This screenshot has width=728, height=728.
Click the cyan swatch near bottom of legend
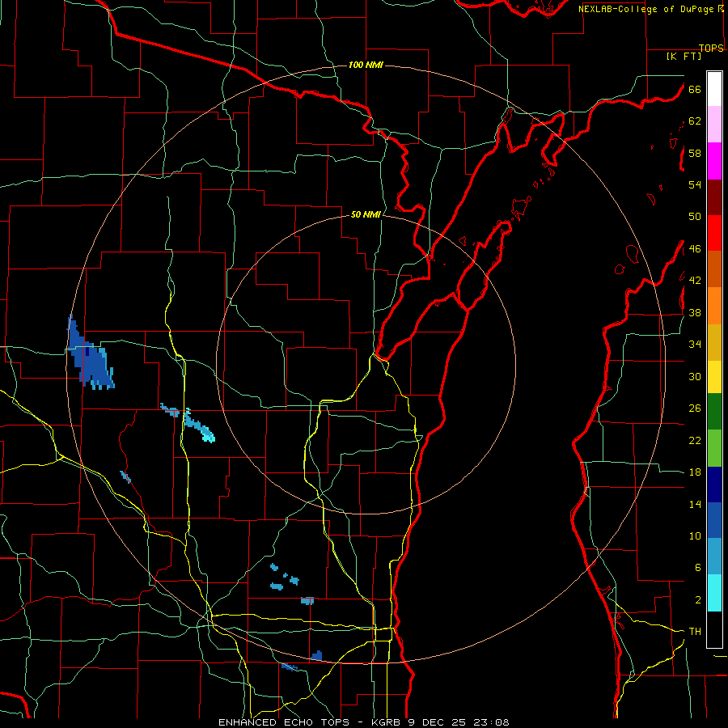coord(714,593)
